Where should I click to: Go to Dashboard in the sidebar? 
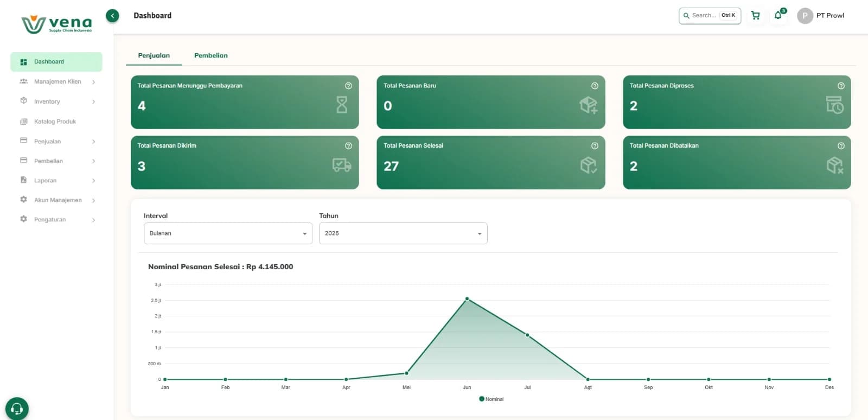click(x=56, y=62)
